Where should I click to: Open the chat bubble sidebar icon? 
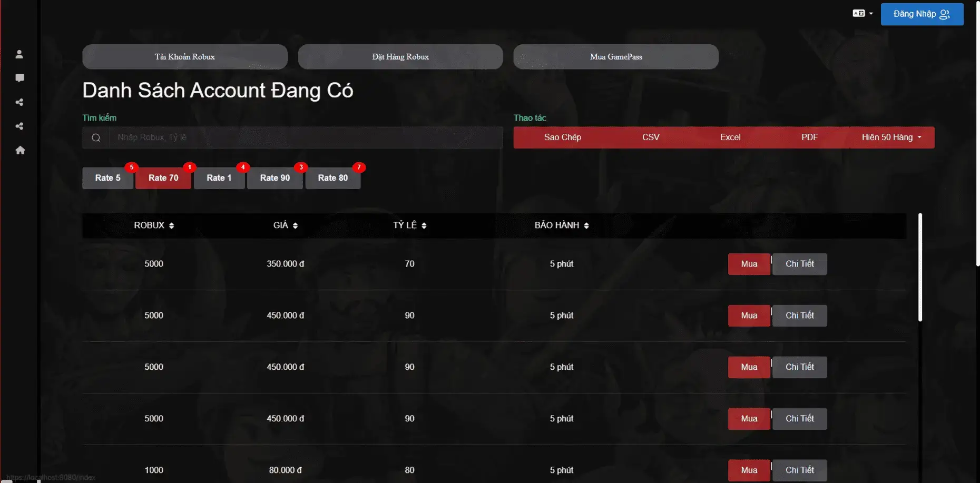point(20,78)
